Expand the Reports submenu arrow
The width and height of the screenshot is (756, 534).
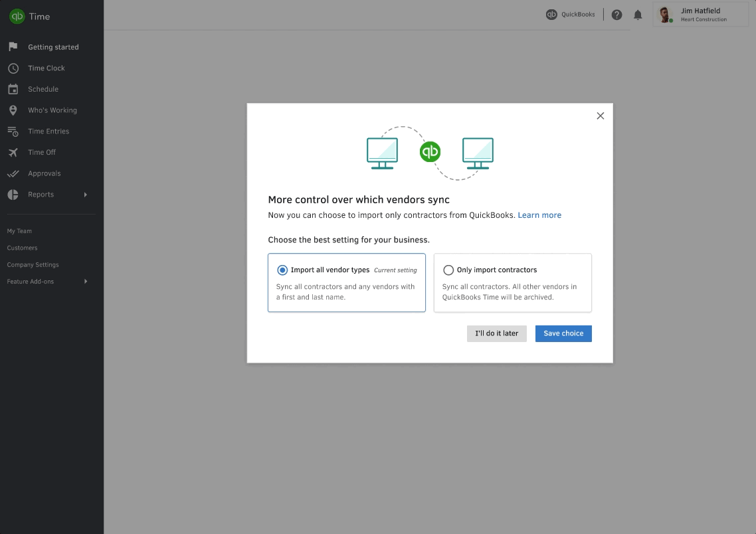pos(85,195)
